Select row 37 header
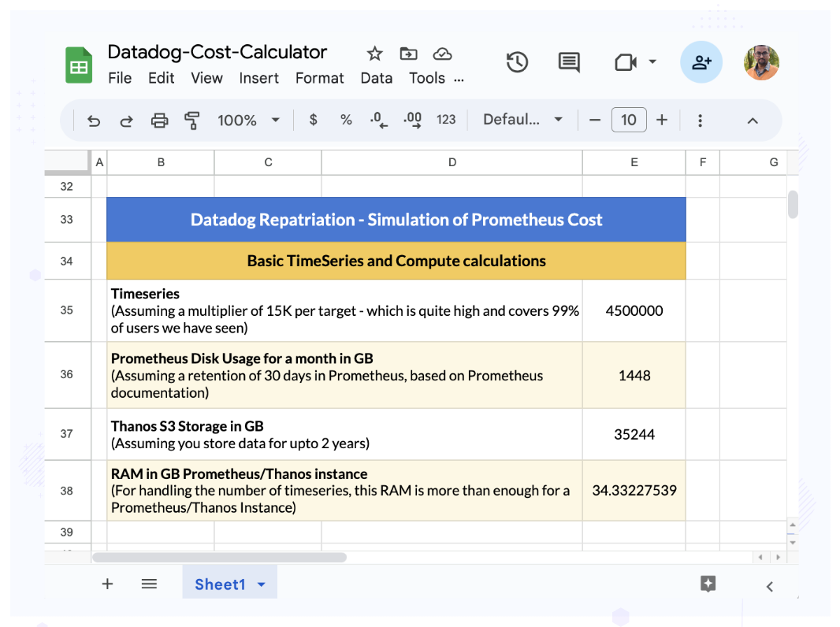The image size is (840, 627). tap(67, 434)
